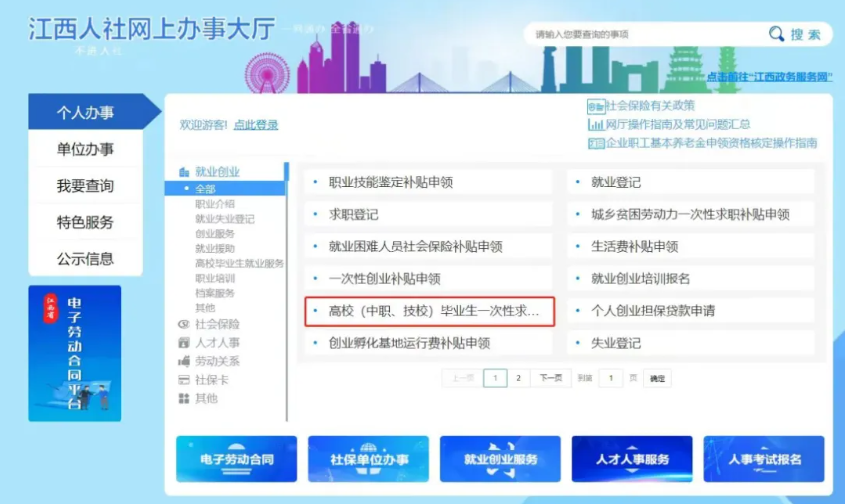The width and height of the screenshot is (846, 504).
Task: Click the 点此登录 login link
Action: pyautogui.click(x=256, y=125)
